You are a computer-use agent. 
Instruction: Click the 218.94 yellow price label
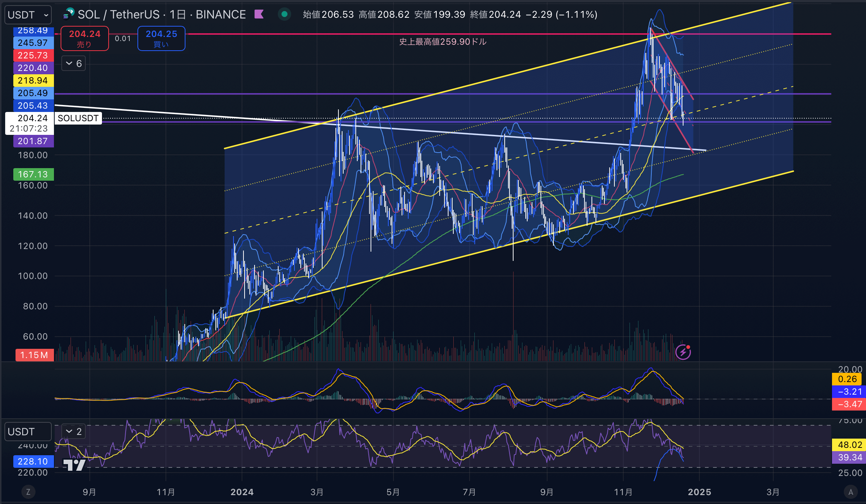point(33,81)
